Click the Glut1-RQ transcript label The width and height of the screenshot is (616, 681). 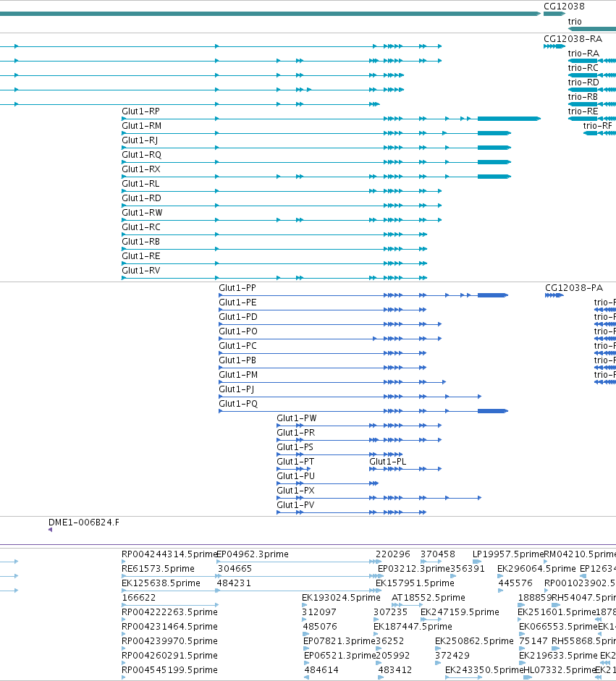tap(142, 155)
